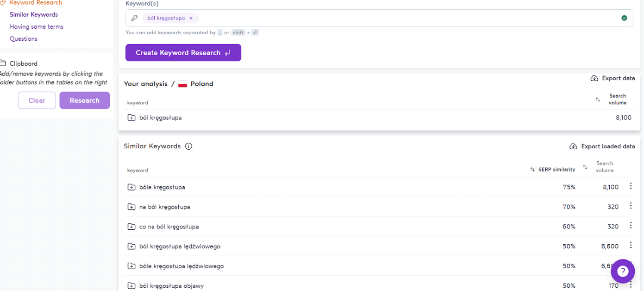Click the Similar Keywords info icon
644x291 pixels.
point(188,146)
